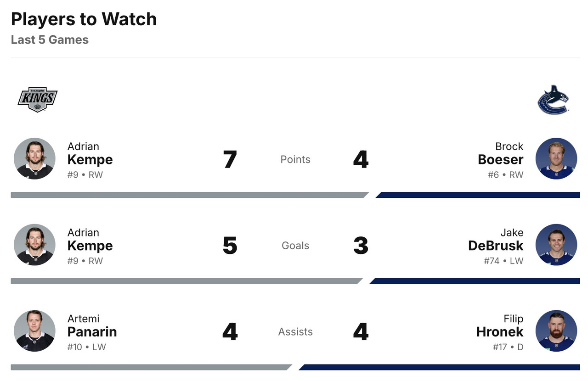Click Kempe name link in Goals row
This screenshot has width=588, height=381.
click(x=90, y=246)
